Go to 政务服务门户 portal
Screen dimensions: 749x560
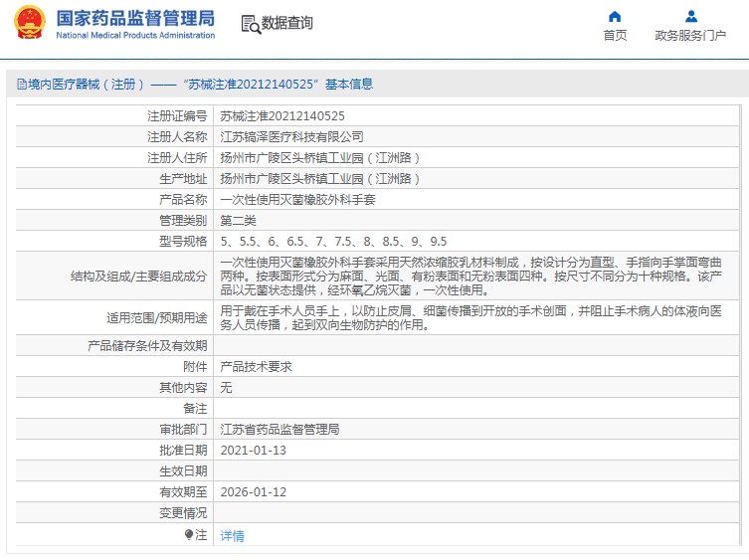pyautogui.click(x=690, y=36)
